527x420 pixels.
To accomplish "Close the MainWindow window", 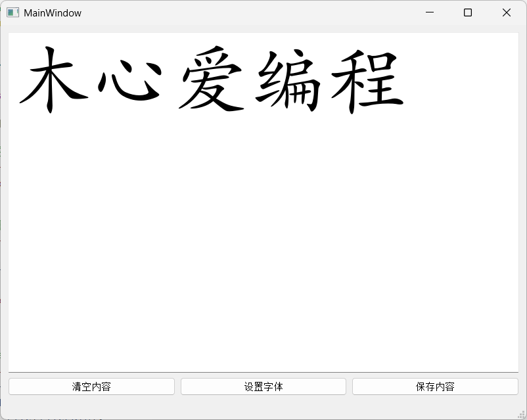I will (507, 12).
